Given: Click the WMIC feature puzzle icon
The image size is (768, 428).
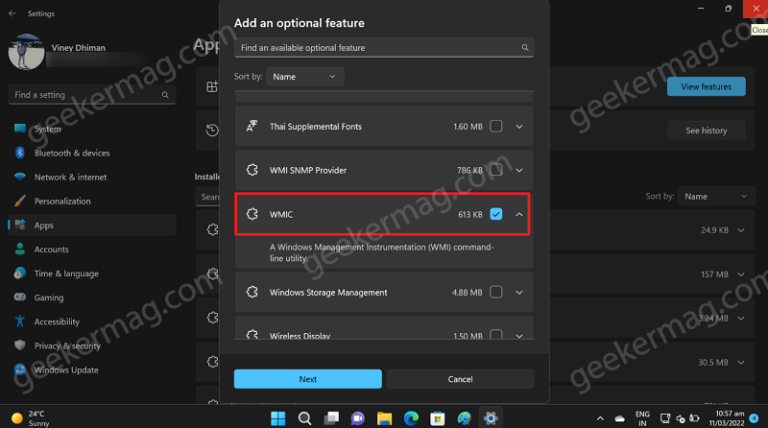Looking at the screenshot, I should [x=252, y=215].
